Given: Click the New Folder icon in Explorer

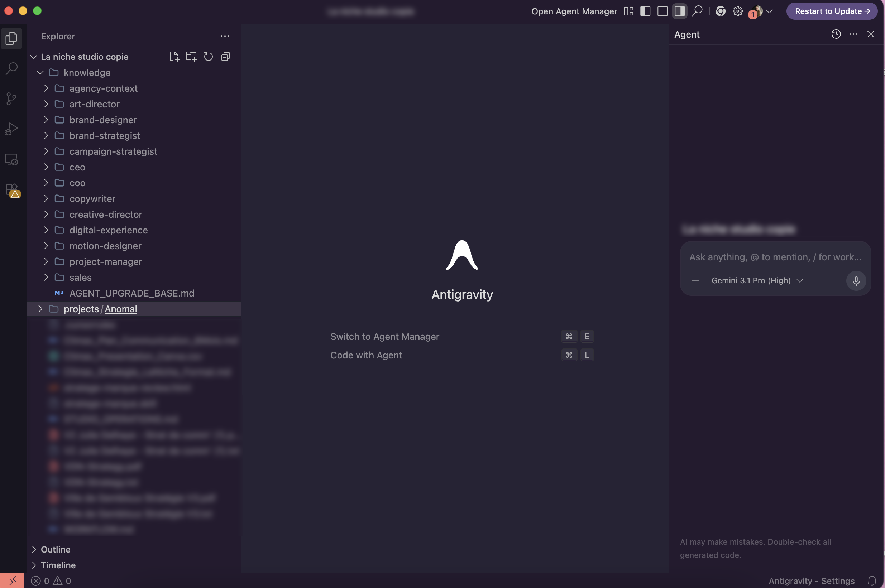Looking at the screenshot, I should (x=191, y=57).
